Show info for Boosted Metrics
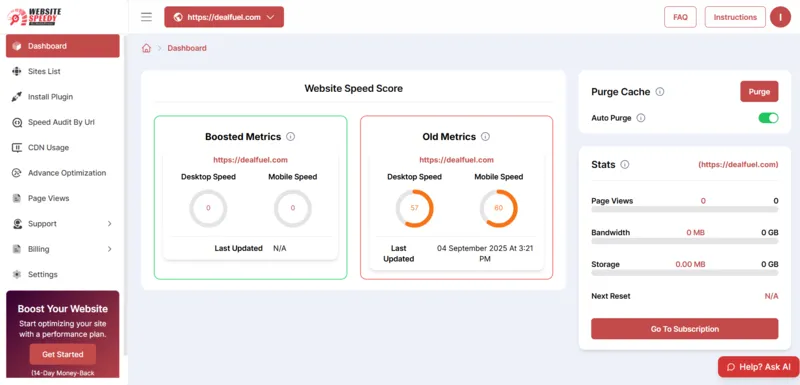The image size is (800, 385). (x=291, y=137)
